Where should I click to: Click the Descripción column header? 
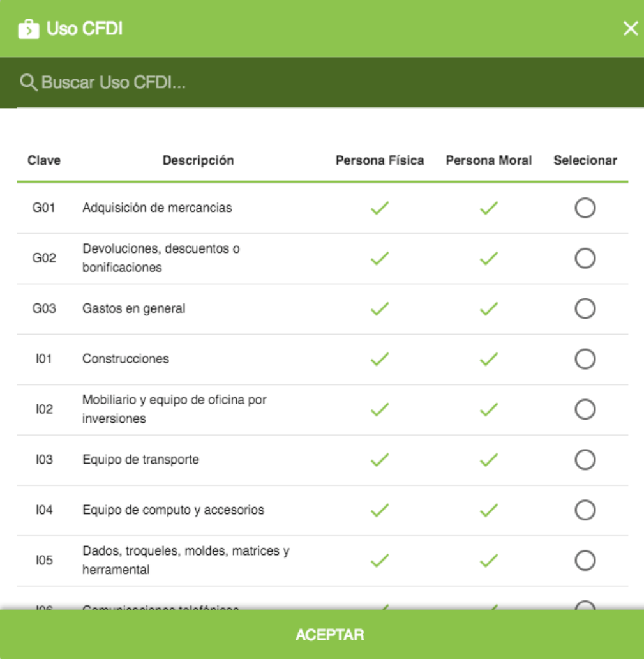(x=198, y=160)
